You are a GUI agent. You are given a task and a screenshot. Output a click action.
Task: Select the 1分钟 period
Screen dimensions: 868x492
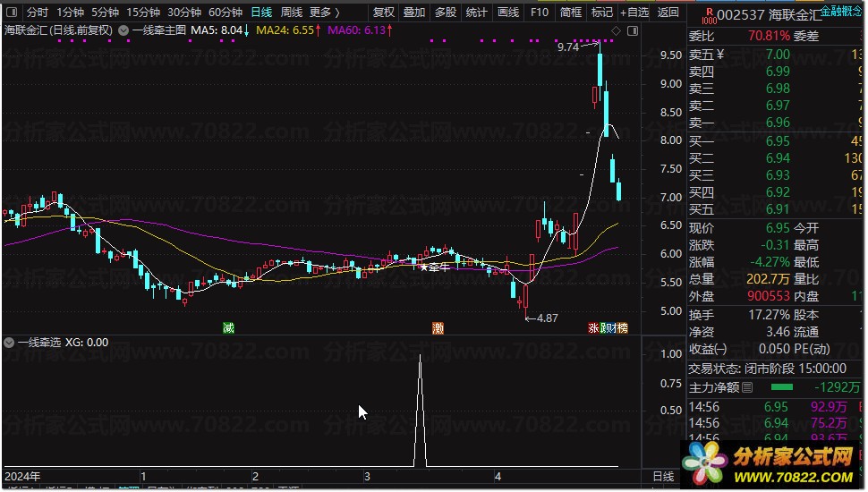point(71,13)
